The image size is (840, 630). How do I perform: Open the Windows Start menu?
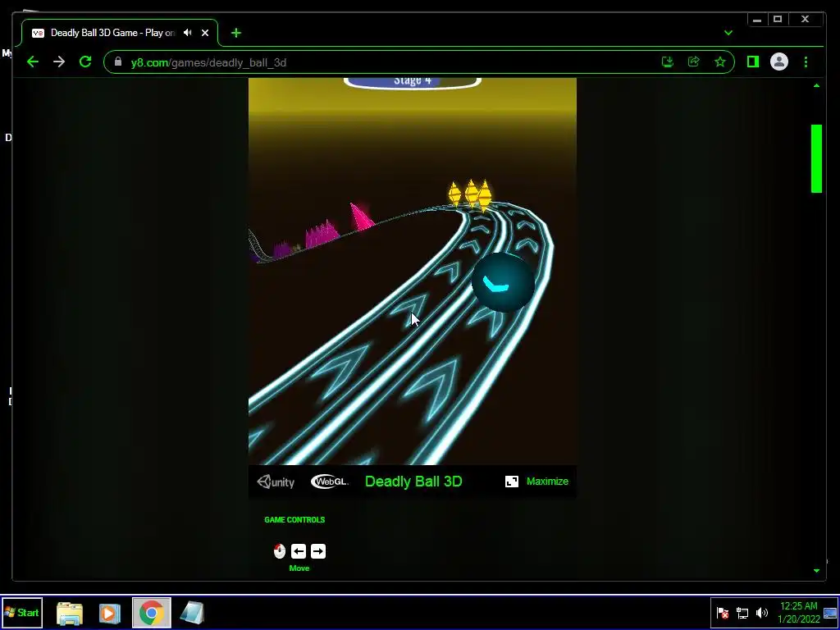pos(22,612)
